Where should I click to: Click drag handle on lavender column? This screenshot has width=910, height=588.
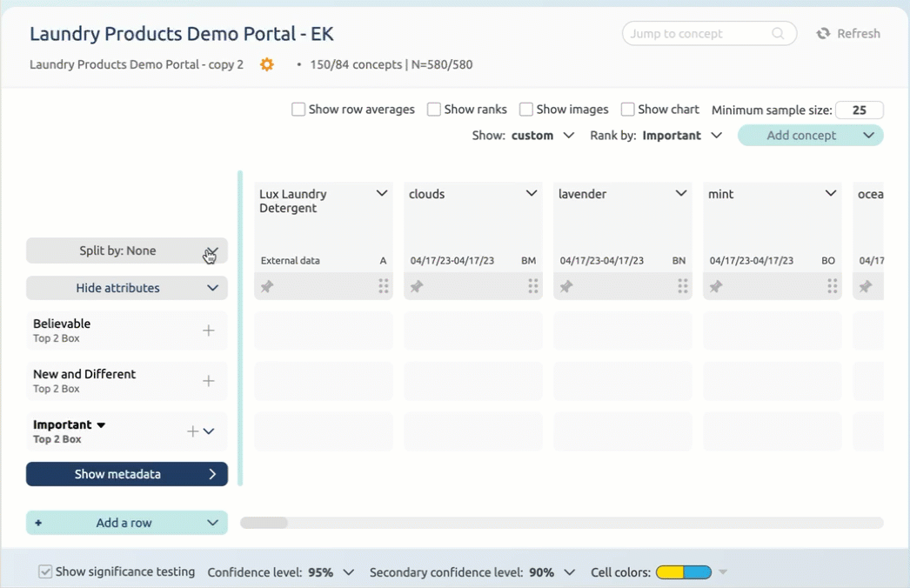[683, 286]
